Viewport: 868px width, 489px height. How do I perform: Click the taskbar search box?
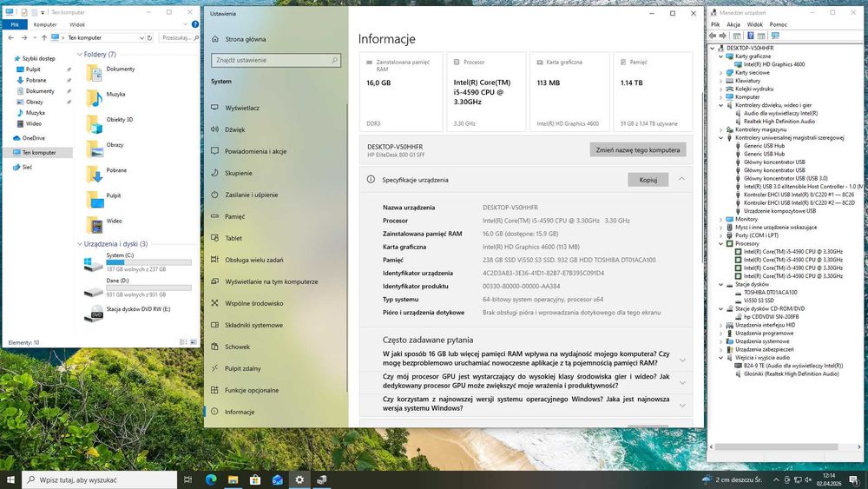pyautogui.click(x=100, y=480)
